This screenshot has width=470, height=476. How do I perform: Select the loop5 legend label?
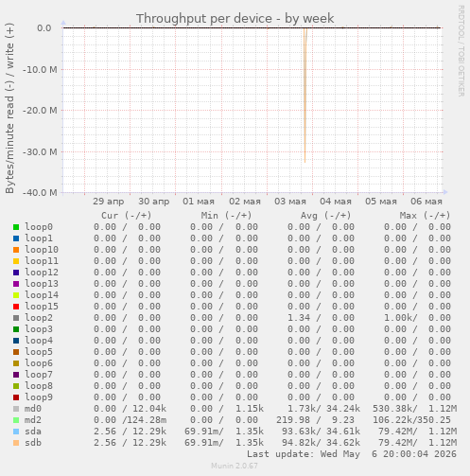(39, 352)
